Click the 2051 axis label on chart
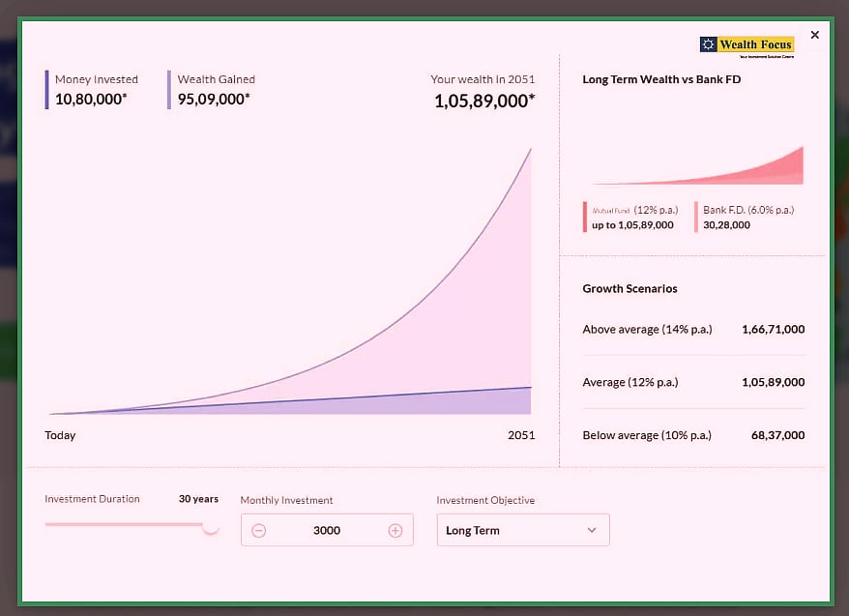This screenshot has height=616, width=849. coord(520,435)
